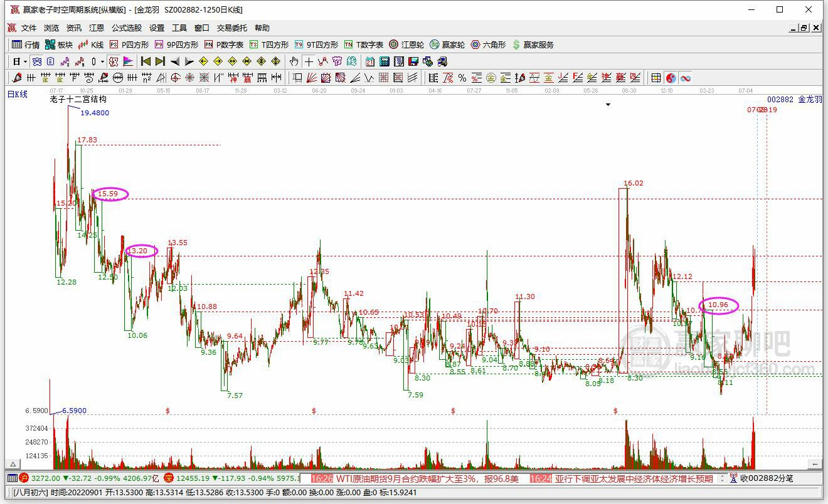The height and width of the screenshot is (504, 828).
Task: Toggle the highlighted red 权 button
Action: 114,61
